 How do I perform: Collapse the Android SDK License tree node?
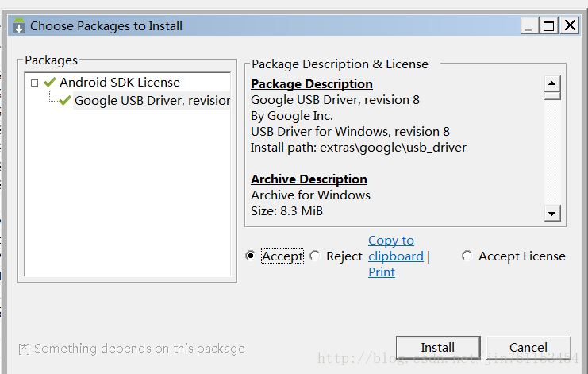[x=34, y=83]
